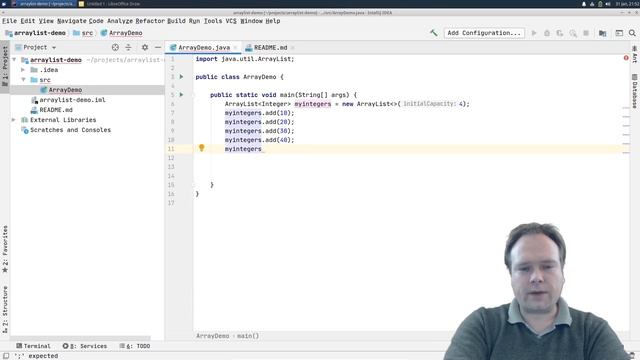Click the red error indicator in editor corner
Screen dimensions: 640x360
coord(626,58)
